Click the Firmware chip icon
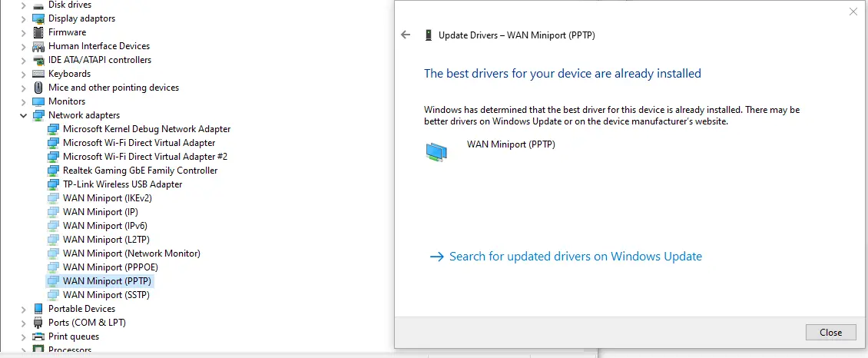868x358 pixels. coord(38,32)
